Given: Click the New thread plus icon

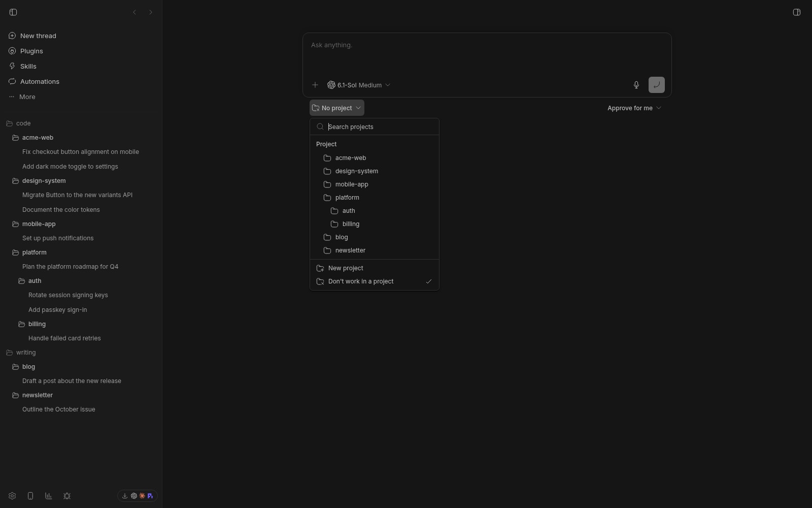Looking at the screenshot, I should [12, 36].
